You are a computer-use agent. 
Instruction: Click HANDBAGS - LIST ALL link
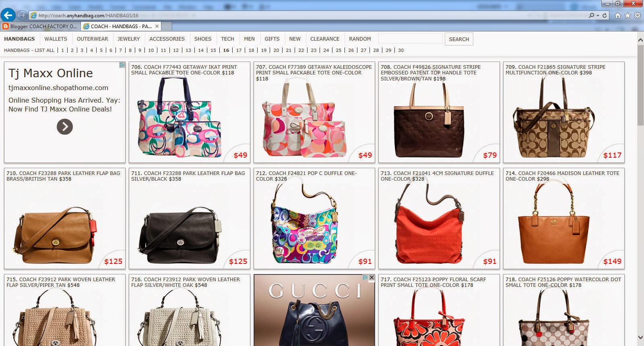click(29, 50)
